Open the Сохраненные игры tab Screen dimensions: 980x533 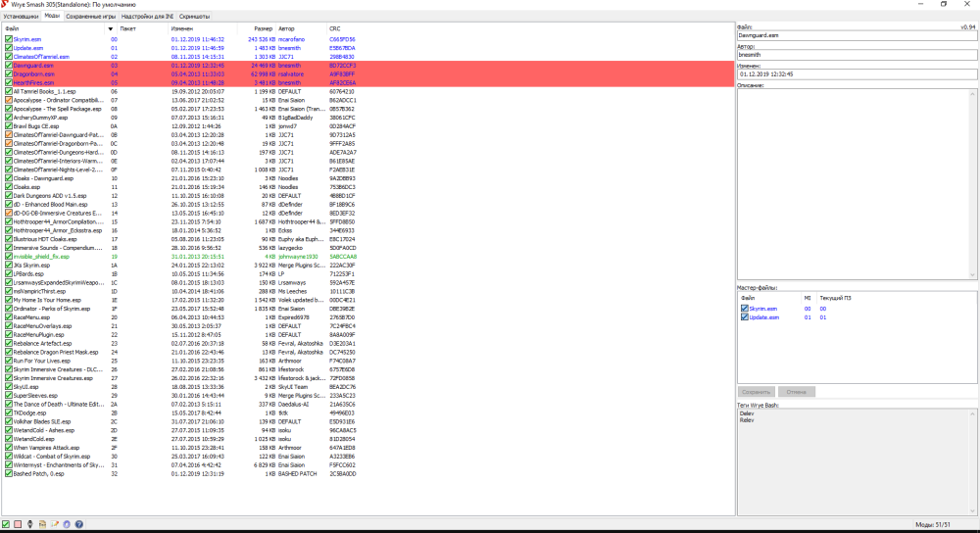click(90, 17)
